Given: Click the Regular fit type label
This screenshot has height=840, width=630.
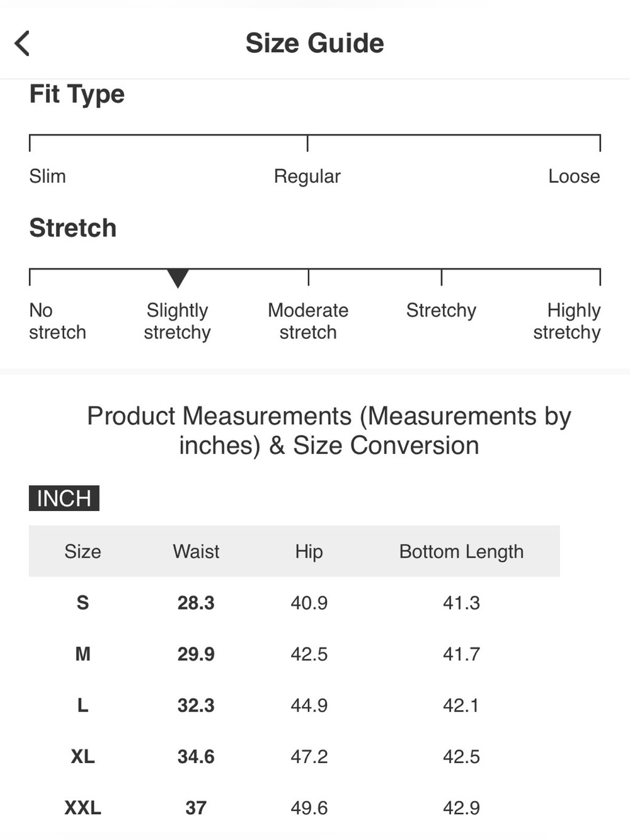Looking at the screenshot, I should point(307,176).
